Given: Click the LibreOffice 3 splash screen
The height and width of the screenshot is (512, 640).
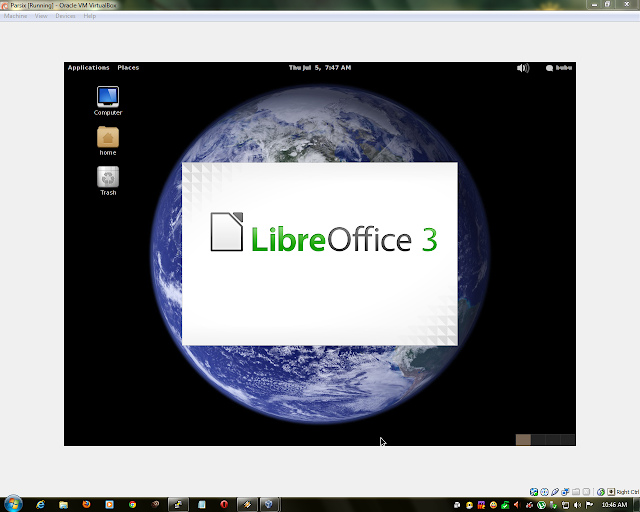Looking at the screenshot, I should [x=320, y=254].
